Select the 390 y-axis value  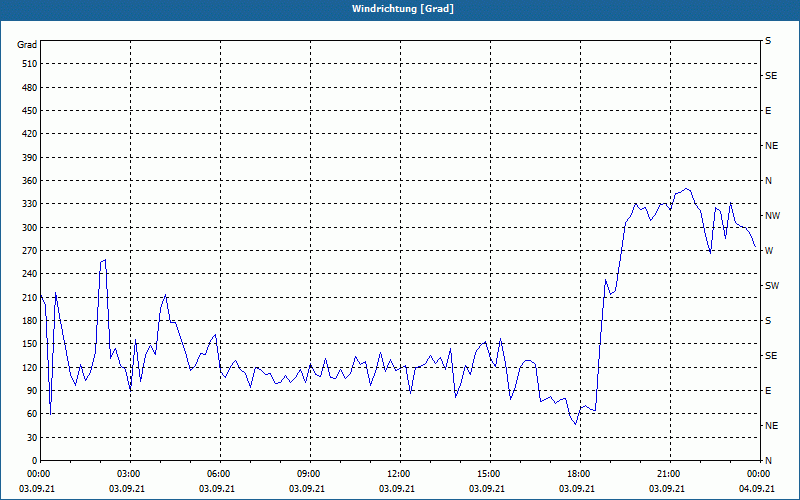(30, 158)
